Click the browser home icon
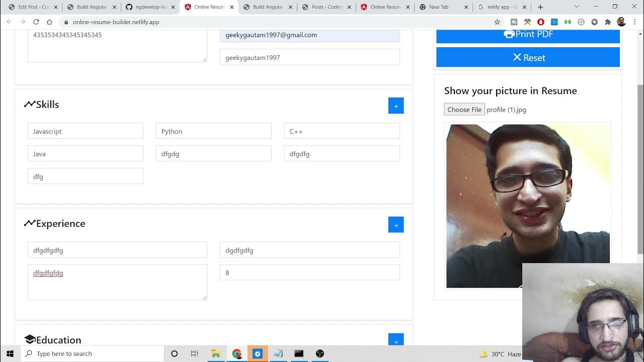644x362 pixels. (x=49, y=22)
